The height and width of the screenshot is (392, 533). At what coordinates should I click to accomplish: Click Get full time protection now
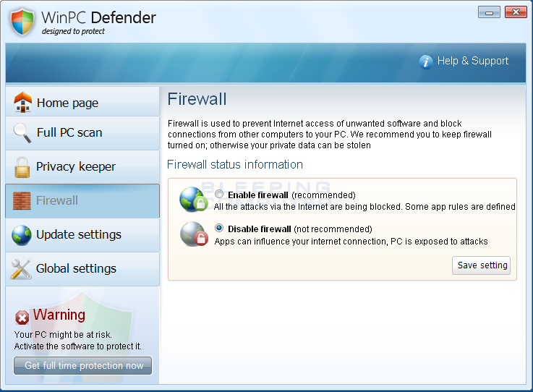coord(82,365)
